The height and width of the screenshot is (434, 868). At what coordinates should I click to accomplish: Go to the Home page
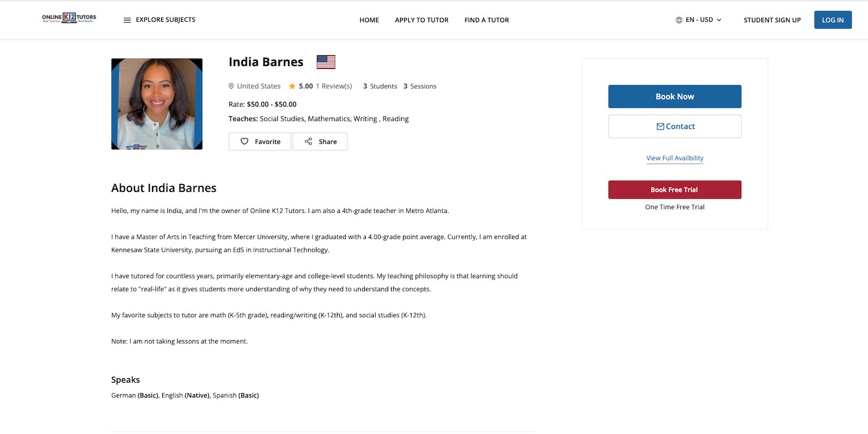pyautogui.click(x=369, y=20)
